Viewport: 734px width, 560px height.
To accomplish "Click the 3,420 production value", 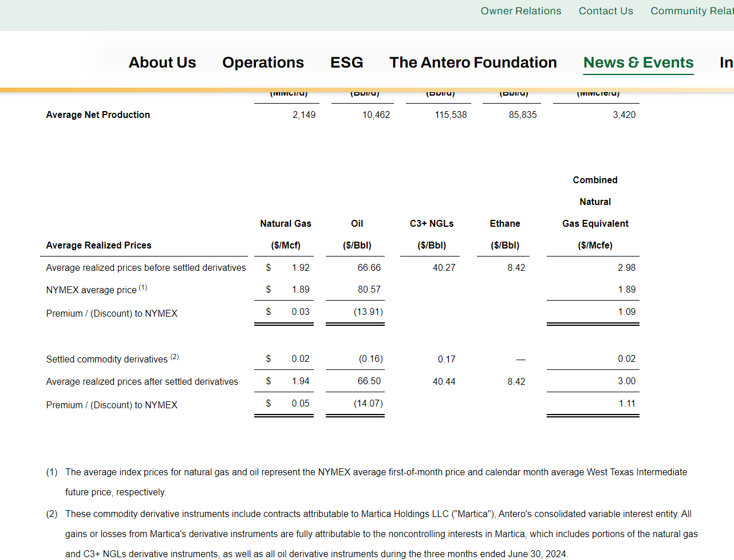I will coord(624,115).
